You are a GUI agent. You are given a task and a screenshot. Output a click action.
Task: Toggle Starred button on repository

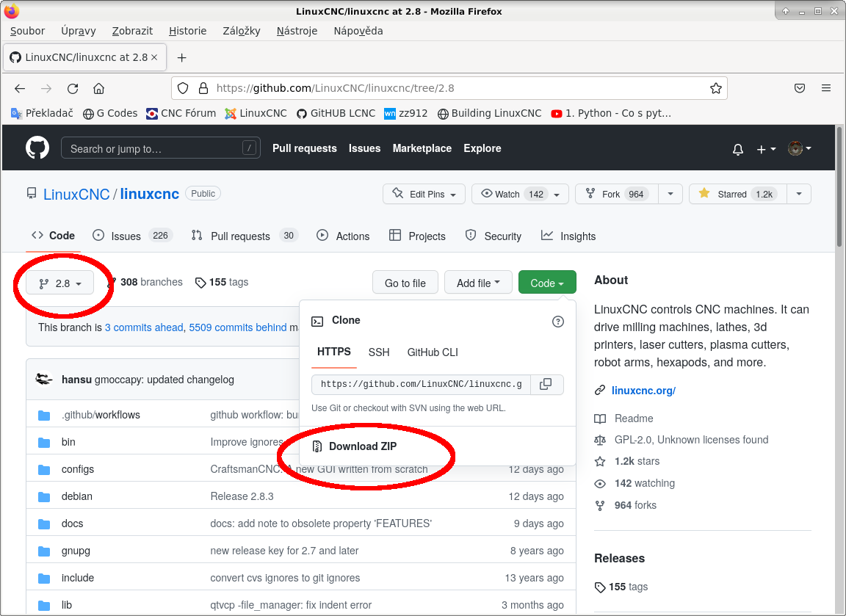(x=737, y=194)
